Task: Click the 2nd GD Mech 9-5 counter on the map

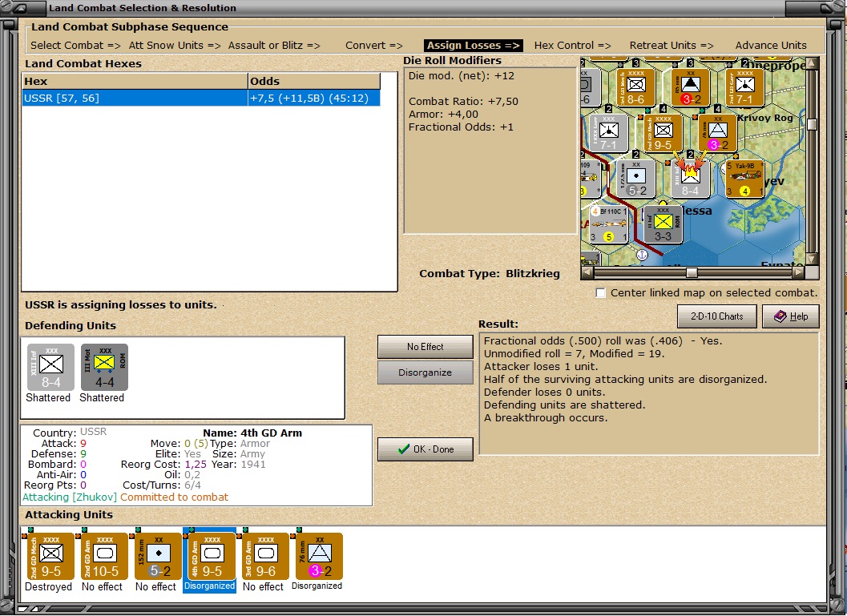Action: (663, 133)
